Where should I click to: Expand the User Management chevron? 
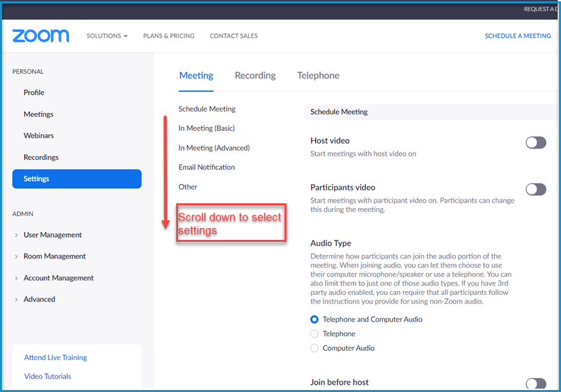tap(16, 235)
